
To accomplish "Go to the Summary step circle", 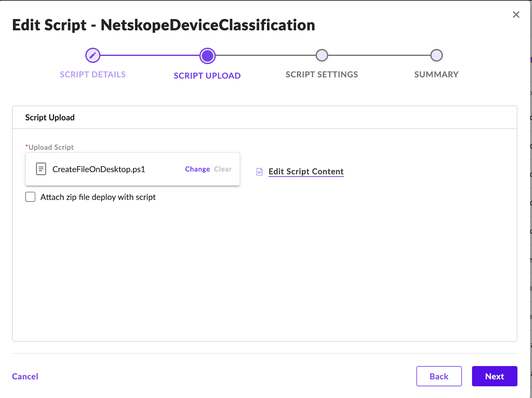I will pos(436,55).
